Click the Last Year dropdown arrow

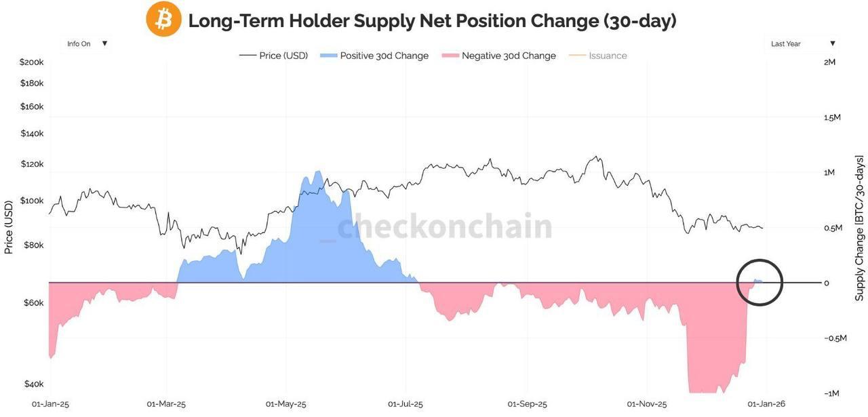click(833, 43)
